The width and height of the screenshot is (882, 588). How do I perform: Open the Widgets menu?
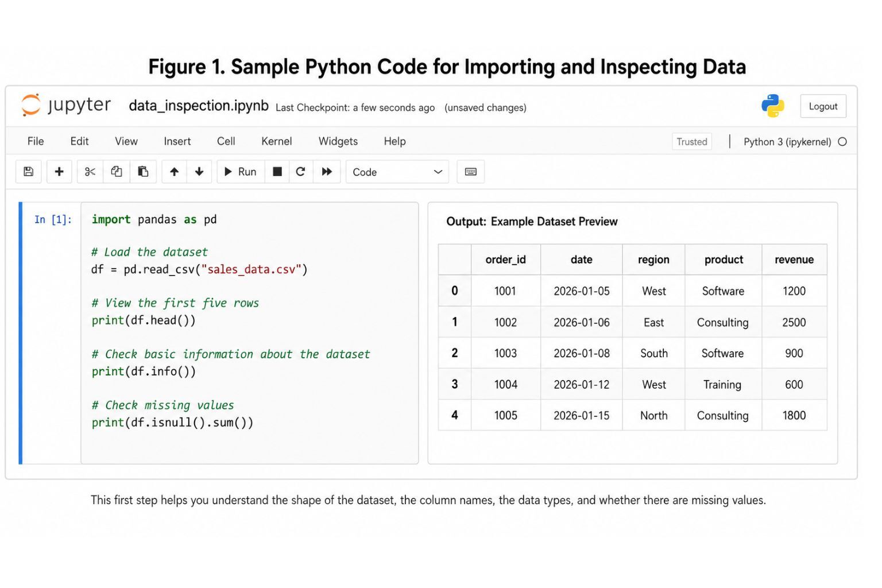pyautogui.click(x=338, y=141)
